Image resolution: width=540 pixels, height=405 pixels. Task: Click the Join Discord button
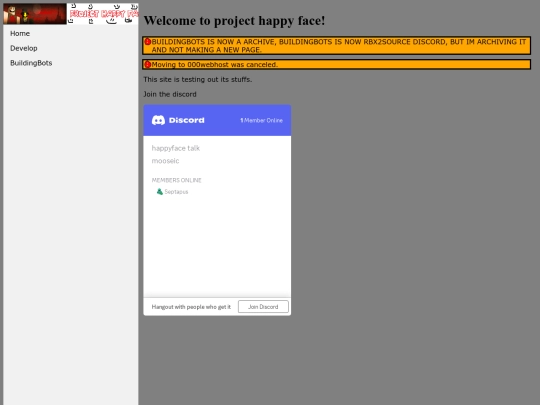click(x=263, y=307)
